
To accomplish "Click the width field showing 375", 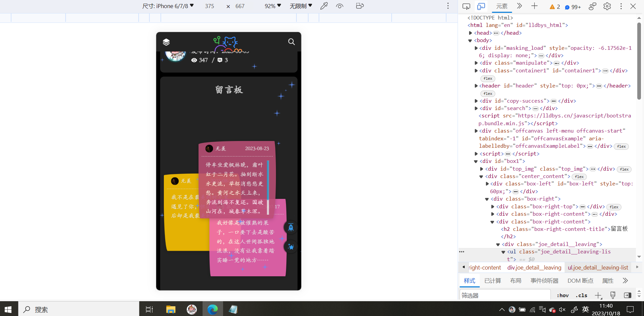I will click(x=210, y=6).
